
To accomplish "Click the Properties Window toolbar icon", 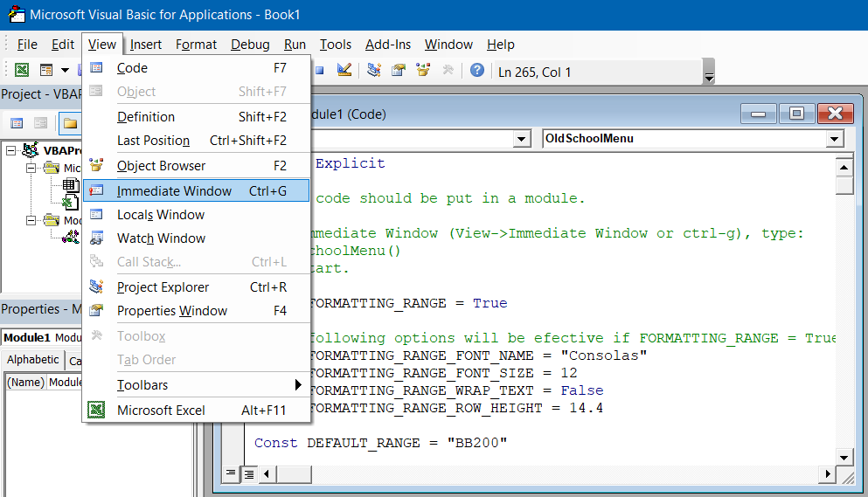I will (399, 70).
